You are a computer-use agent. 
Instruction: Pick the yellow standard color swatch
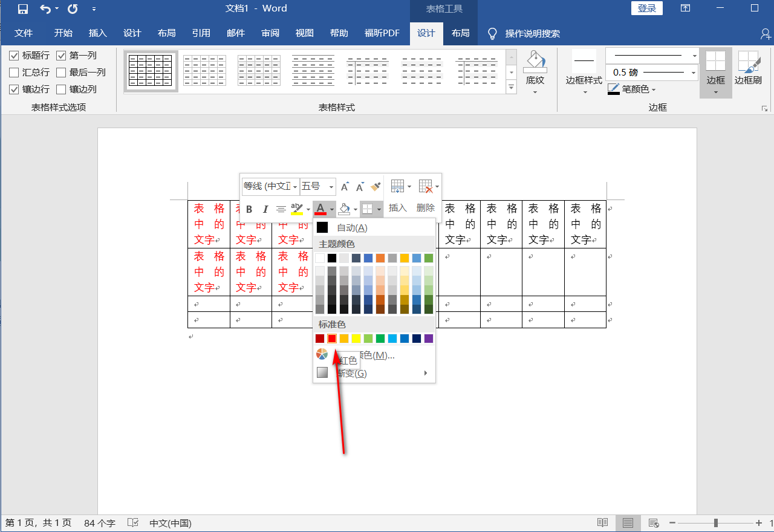click(x=356, y=339)
